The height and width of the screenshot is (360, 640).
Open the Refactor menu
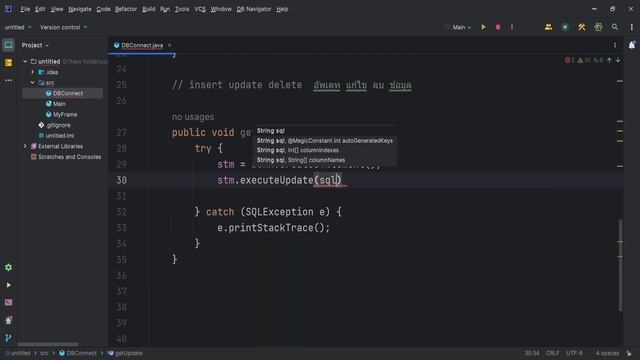pyautogui.click(x=126, y=9)
